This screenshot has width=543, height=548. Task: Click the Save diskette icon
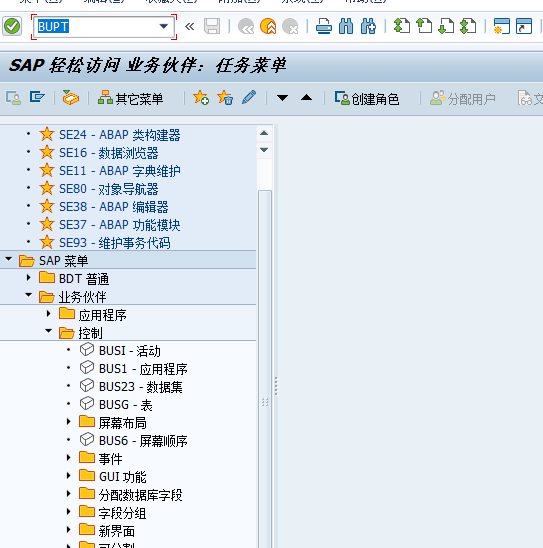212,27
